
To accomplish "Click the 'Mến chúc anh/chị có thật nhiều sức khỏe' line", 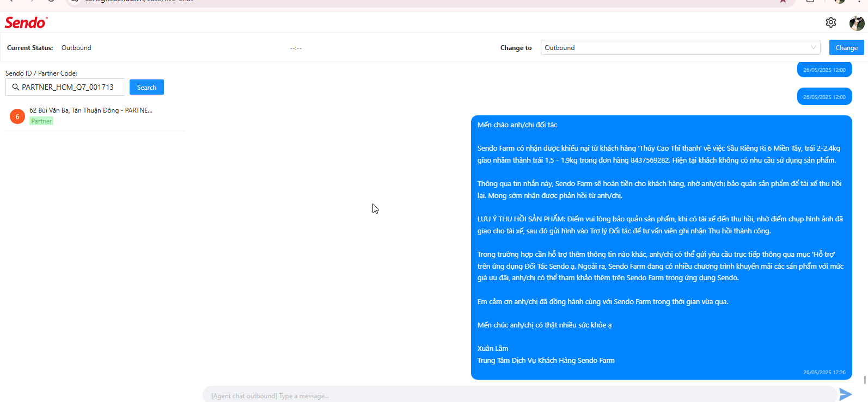I will click(545, 325).
